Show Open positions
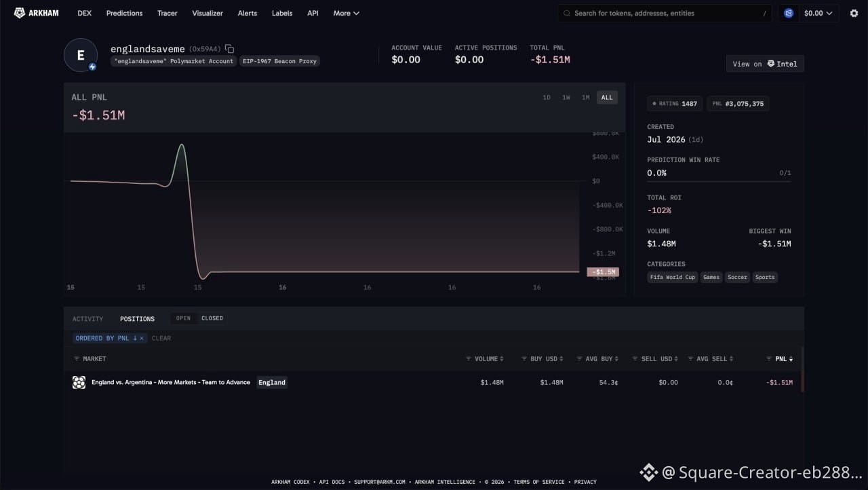The height and width of the screenshot is (490, 868). tap(183, 318)
